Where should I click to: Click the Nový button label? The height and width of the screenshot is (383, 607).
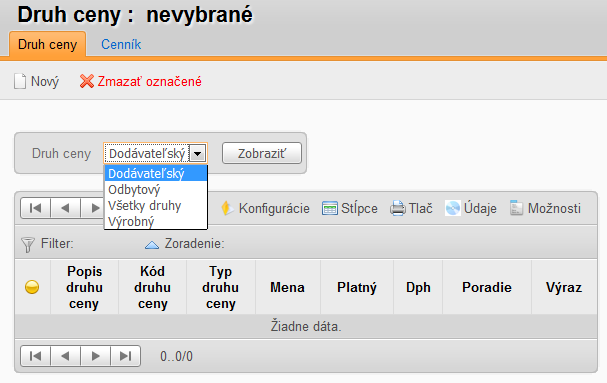pyautogui.click(x=45, y=82)
